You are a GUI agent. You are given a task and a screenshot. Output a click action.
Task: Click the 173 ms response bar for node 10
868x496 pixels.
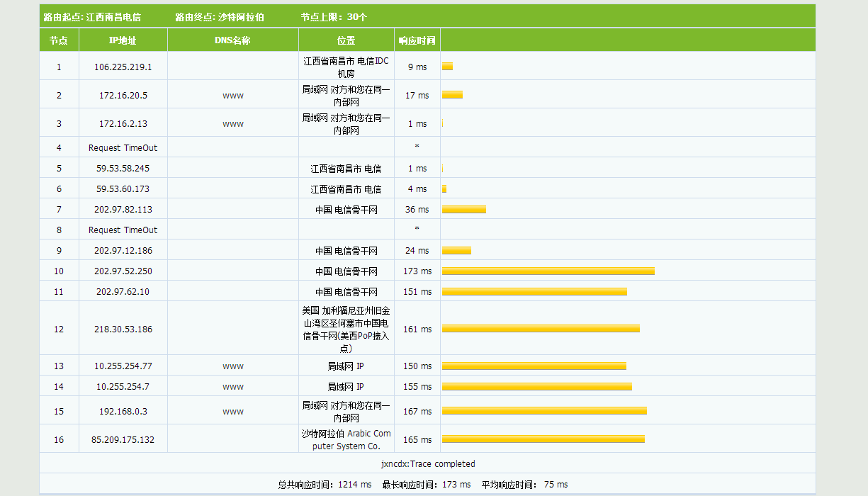pos(548,271)
